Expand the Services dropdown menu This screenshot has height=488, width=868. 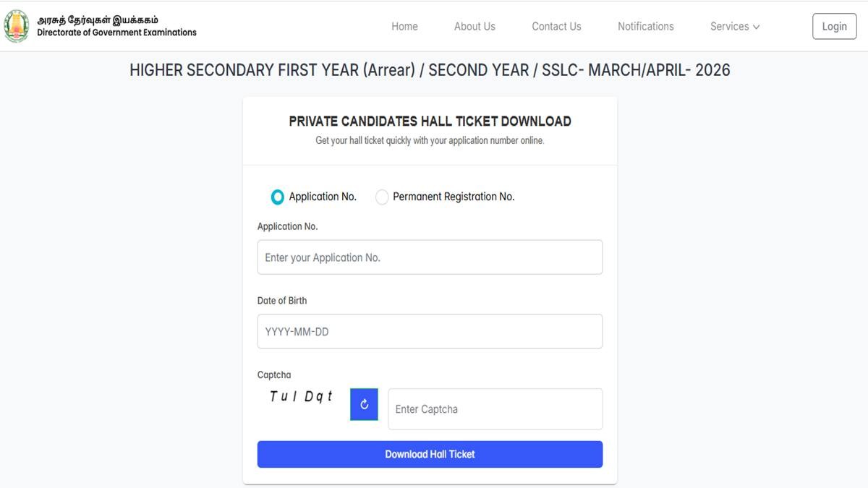(734, 26)
